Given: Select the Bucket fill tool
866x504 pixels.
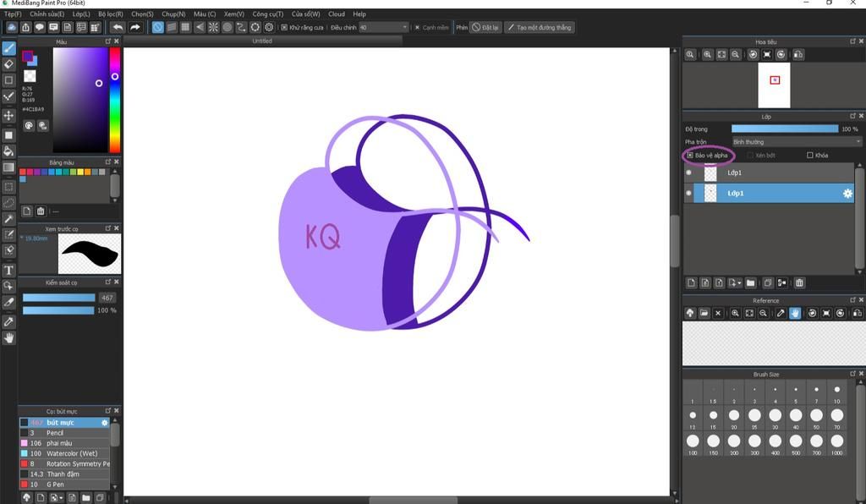Looking at the screenshot, I should tap(8, 151).
